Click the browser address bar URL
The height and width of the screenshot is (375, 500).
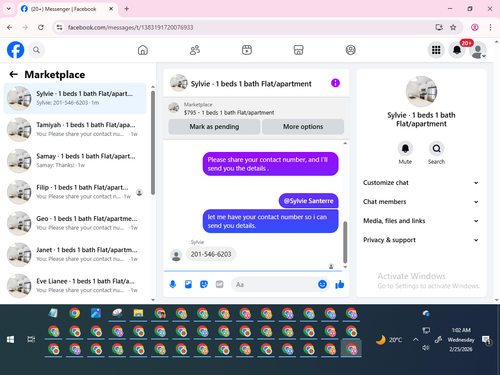(130, 27)
